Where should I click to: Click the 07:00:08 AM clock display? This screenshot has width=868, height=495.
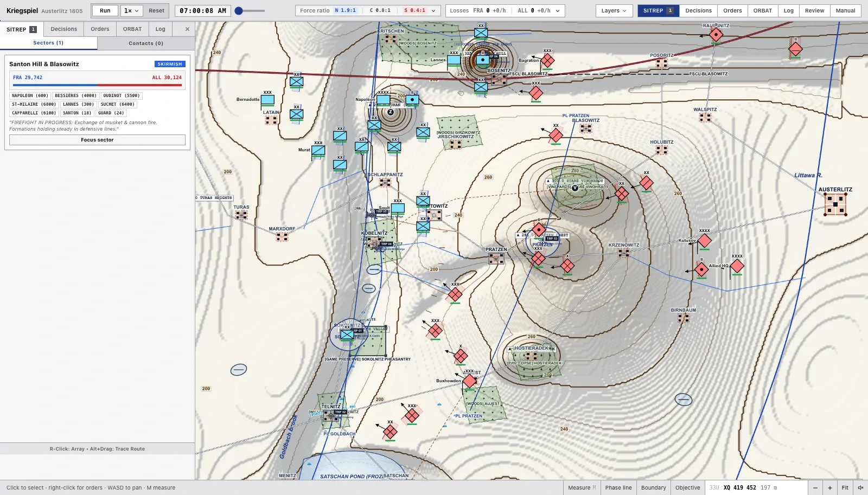pos(203,11)
